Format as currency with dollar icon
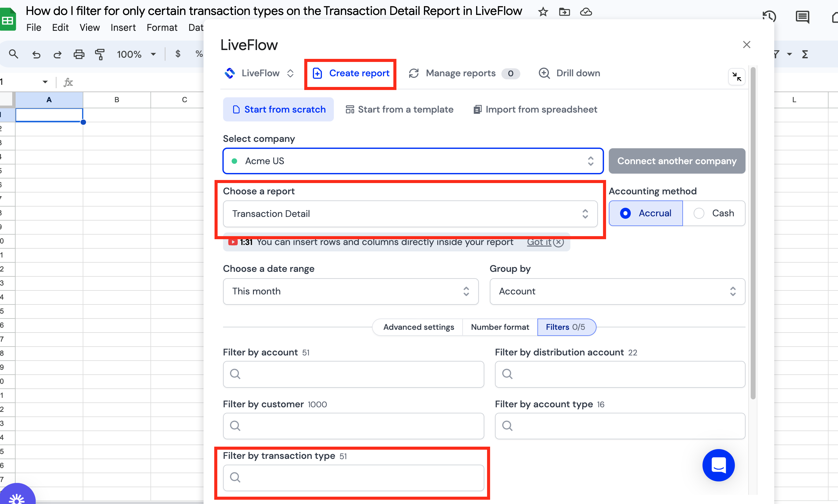The width and height of the screenshot is (838, 504). 178,54
